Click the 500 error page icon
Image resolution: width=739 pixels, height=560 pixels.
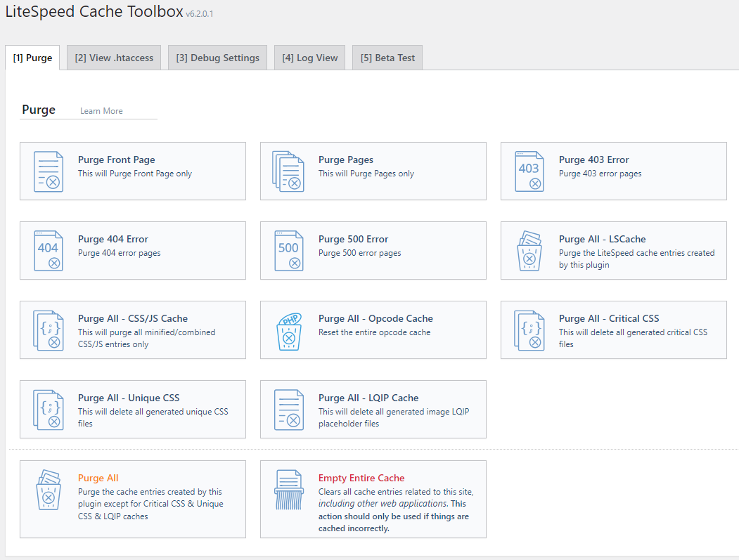click(x=289, y=251)
